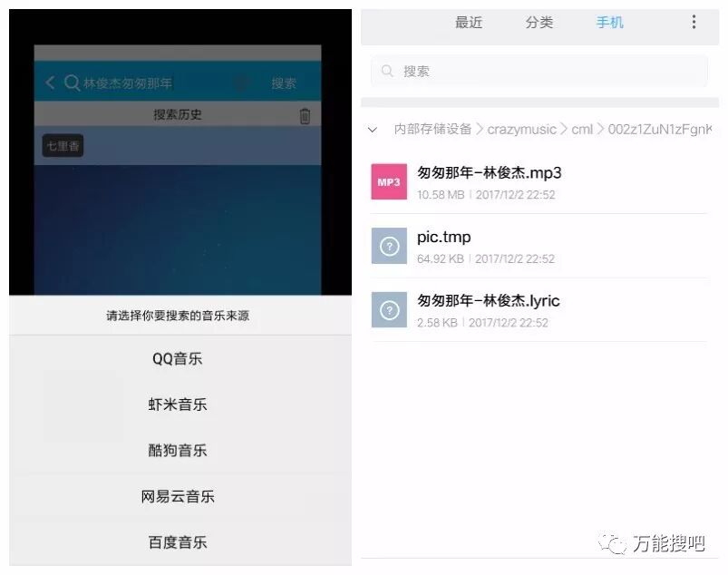
Task: Open 内部存储设备 in breadcrumb
Action: pos(432,129)
